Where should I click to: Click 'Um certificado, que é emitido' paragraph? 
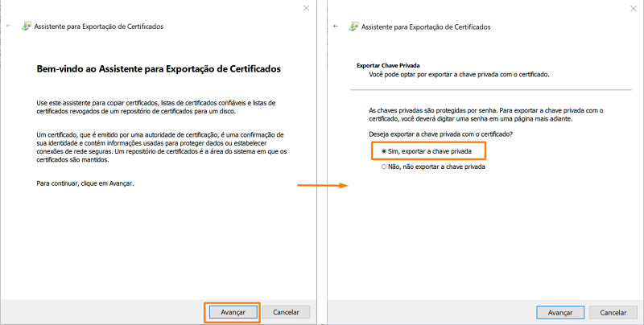click(162, 147)
